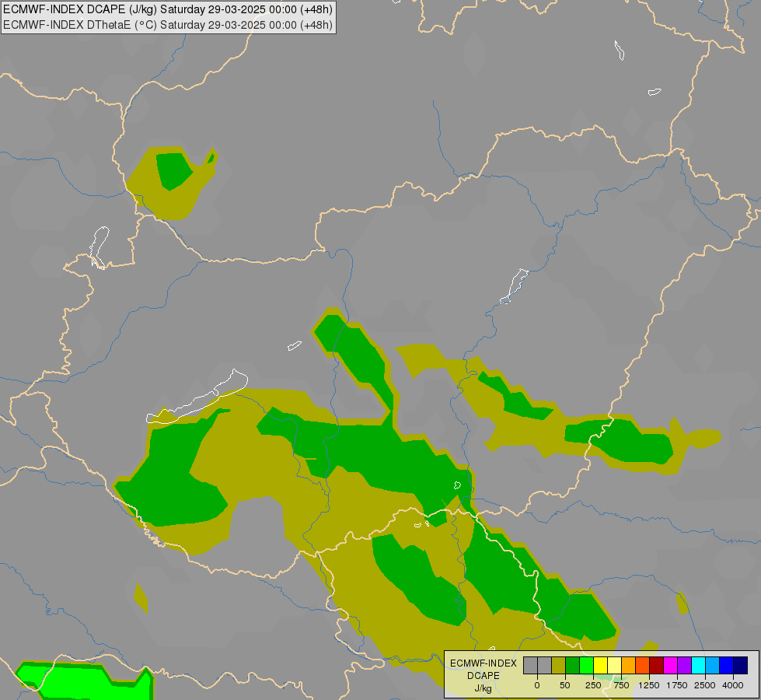Select the olive 50 J/kg legend swatch

559,665
